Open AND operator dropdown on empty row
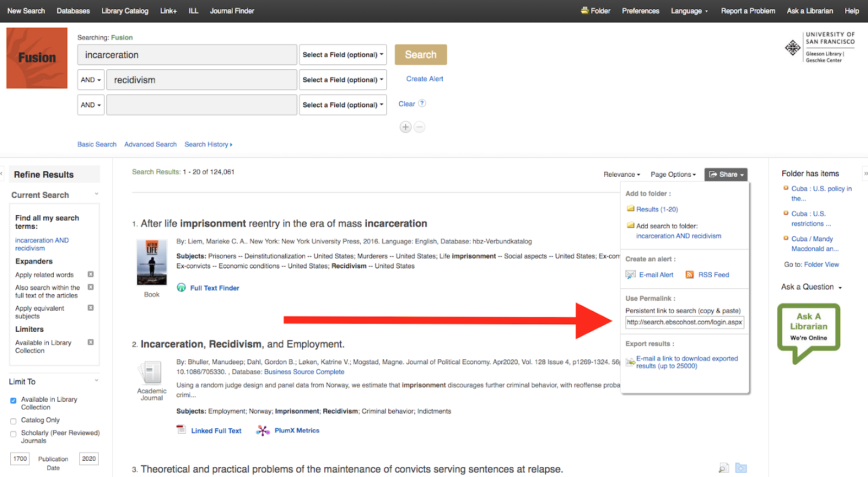Viewport: 868px width, 477px height. pos(91,105)
